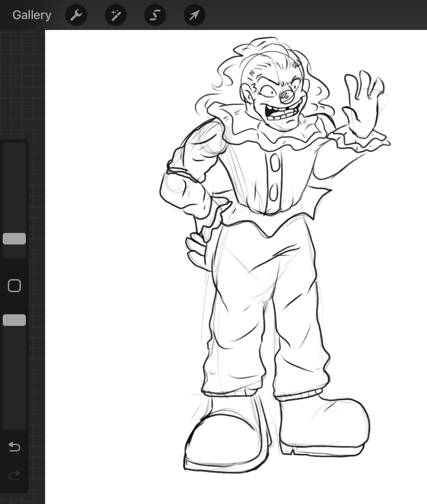427x504 pixels.
Task: Undo the last stroke
Action: 14,446
